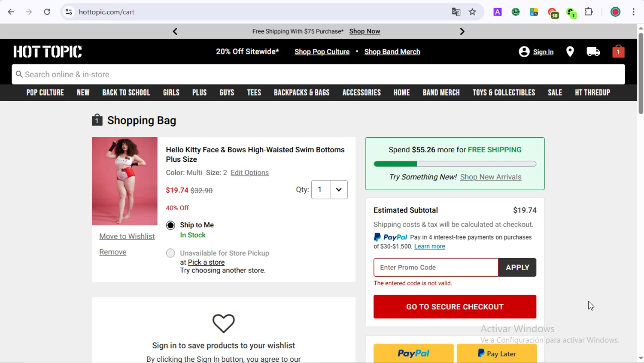Open the purple A extension
This screenshot has height=363, width=644.
click(497, 12)
